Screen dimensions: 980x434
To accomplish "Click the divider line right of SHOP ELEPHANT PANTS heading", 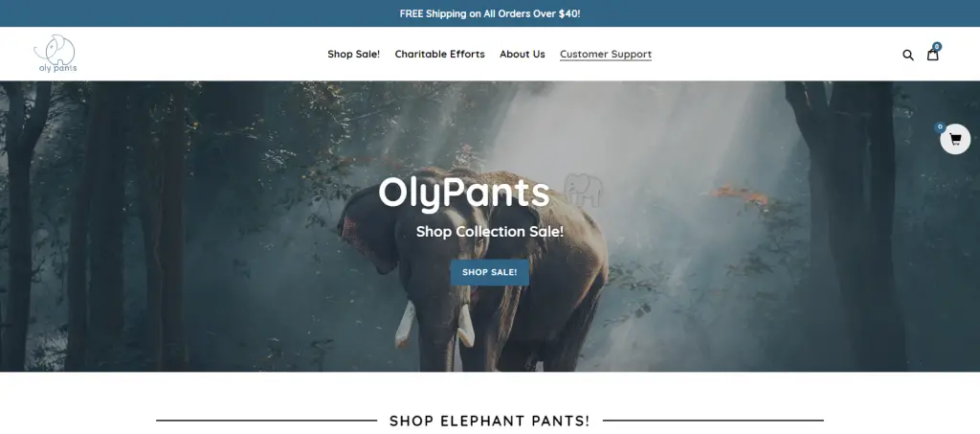I will click(x=713, y=421).
